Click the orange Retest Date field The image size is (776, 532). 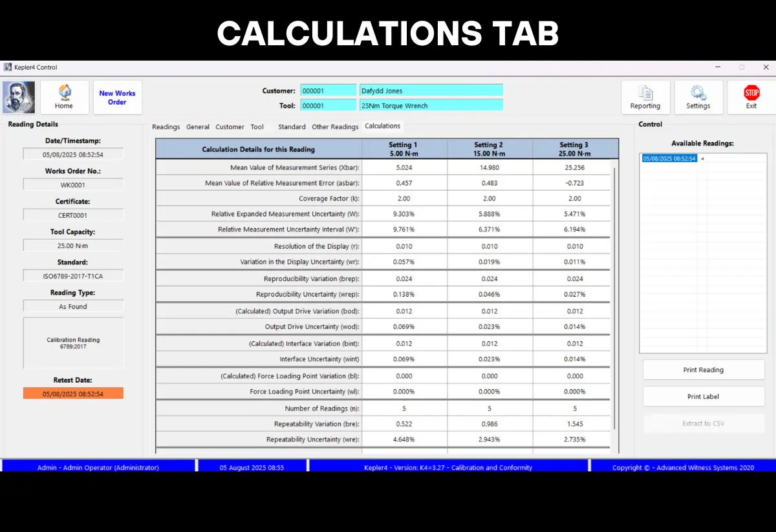[x=72, y=392]
